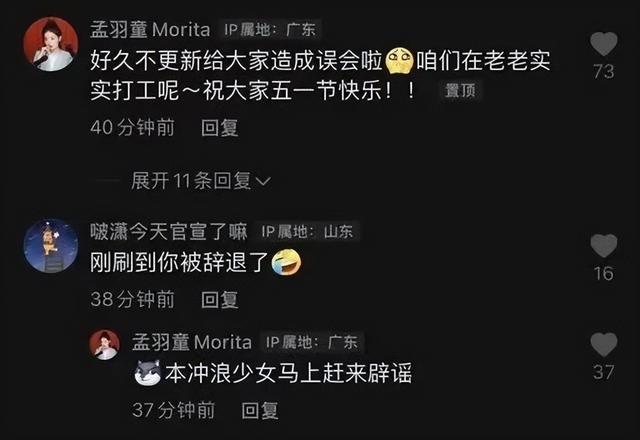
Task: Open 孟羽童 Morita username in nested reply
Action: click(191, 342)
